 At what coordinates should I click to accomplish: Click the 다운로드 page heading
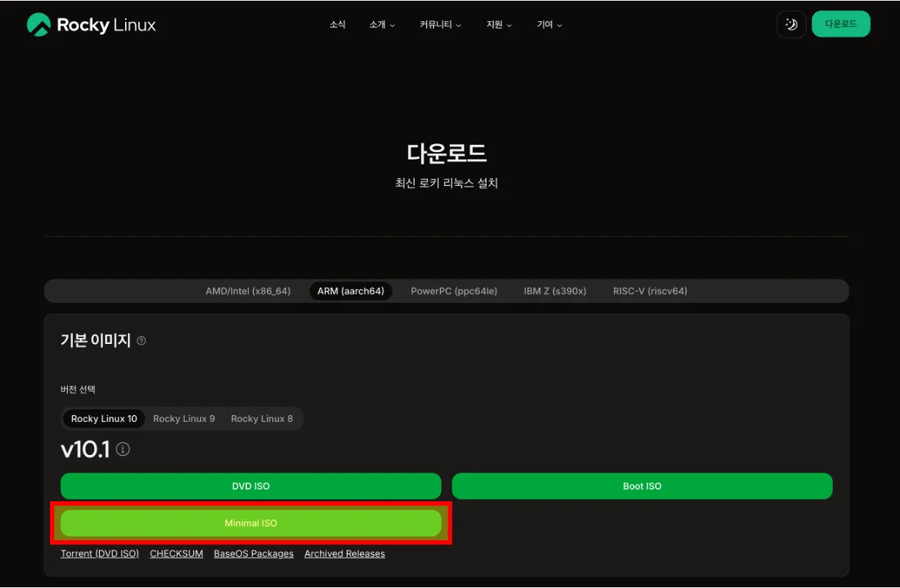(x=446, y=153)
